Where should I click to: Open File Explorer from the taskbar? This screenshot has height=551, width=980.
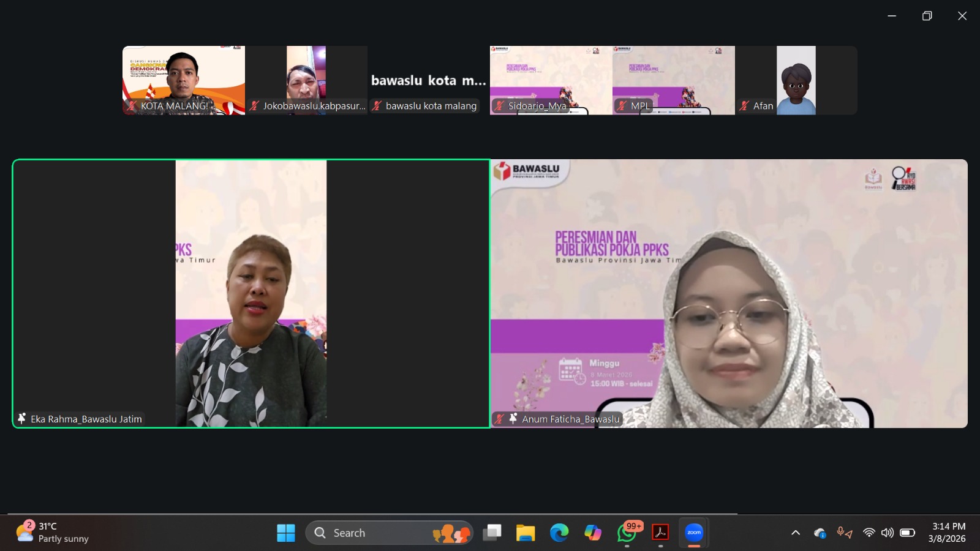(526, 533)
